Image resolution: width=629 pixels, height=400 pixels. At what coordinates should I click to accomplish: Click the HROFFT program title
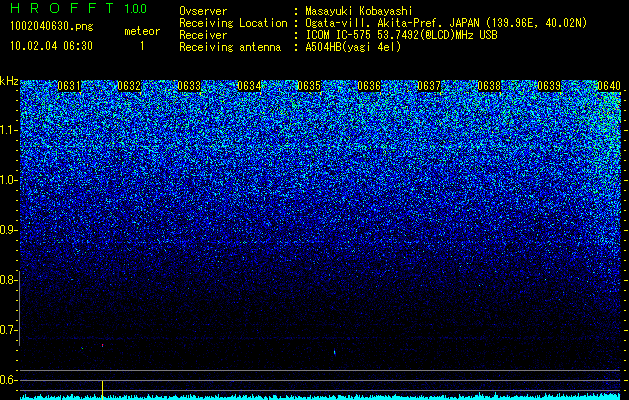(x=62, y=8)
